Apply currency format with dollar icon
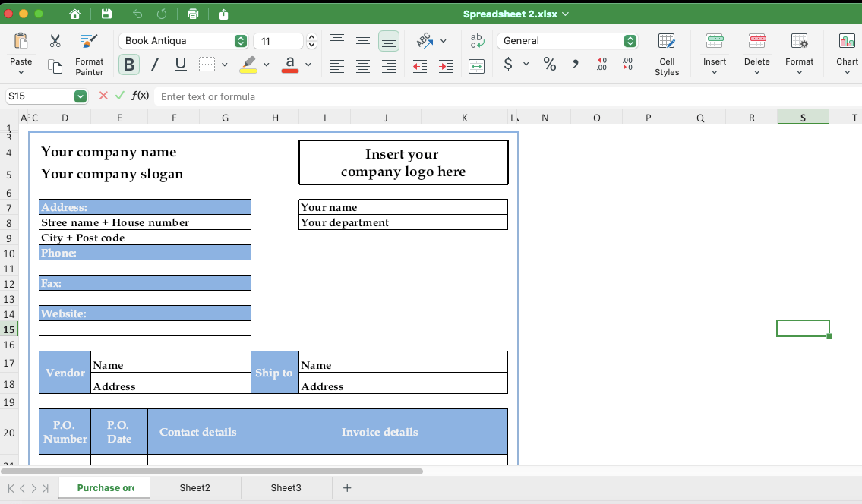 pyautogui.click(x=508, y=65)
